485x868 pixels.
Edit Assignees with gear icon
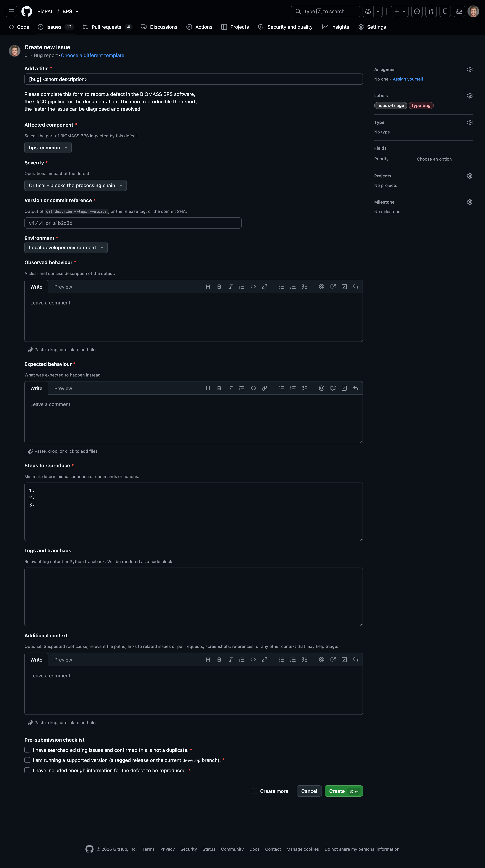tap(470, 70)
